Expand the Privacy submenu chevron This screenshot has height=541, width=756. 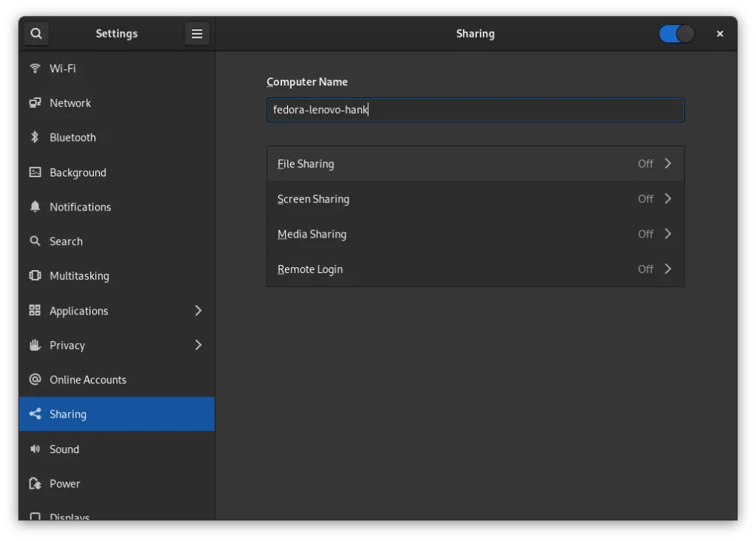click(x=198, y=345)
